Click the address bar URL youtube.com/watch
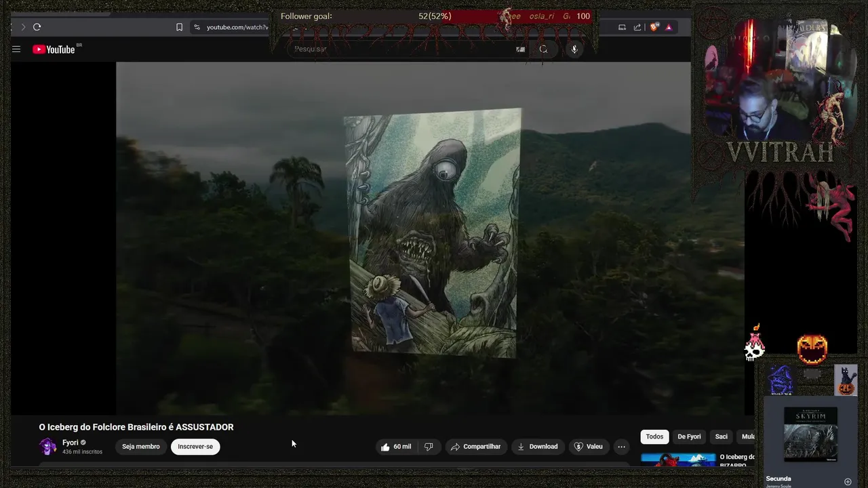Image resolution: width=868 pixels, height=488 pixels. click(x=237, y=27)
